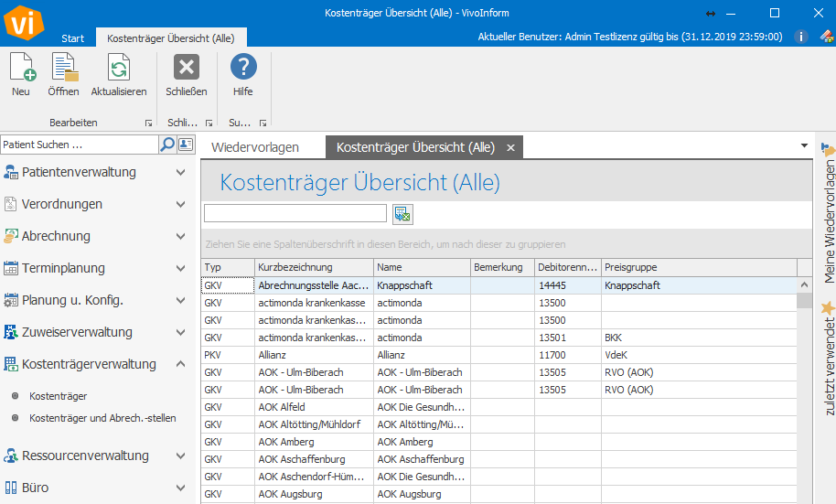Open Hilfe with the question mark icon
Image resolution: width=836 pixels, height=504 pixels.
tap(243, 67)
